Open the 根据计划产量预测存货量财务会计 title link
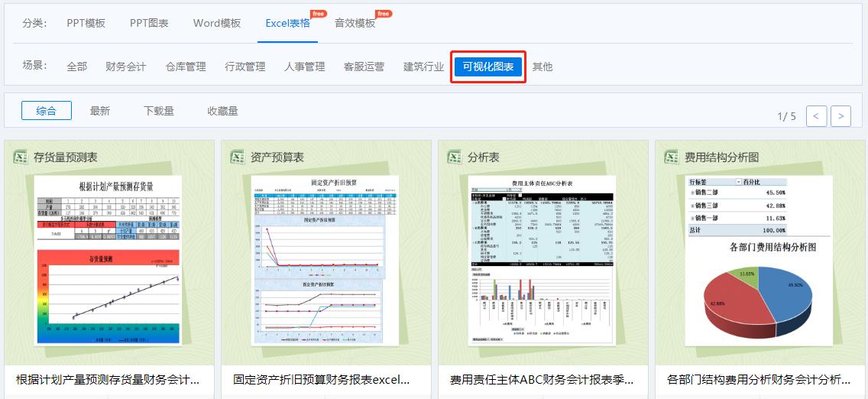 point(108,380)
